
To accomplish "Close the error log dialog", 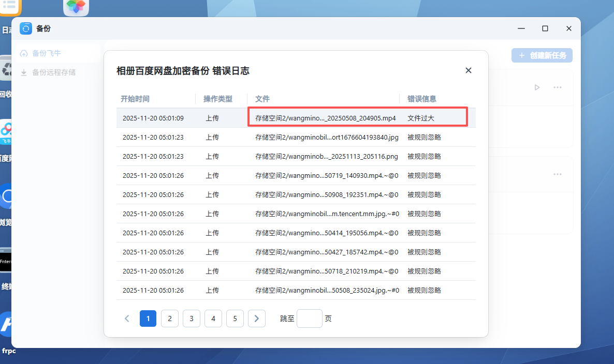I will click(x=468, y=70).
